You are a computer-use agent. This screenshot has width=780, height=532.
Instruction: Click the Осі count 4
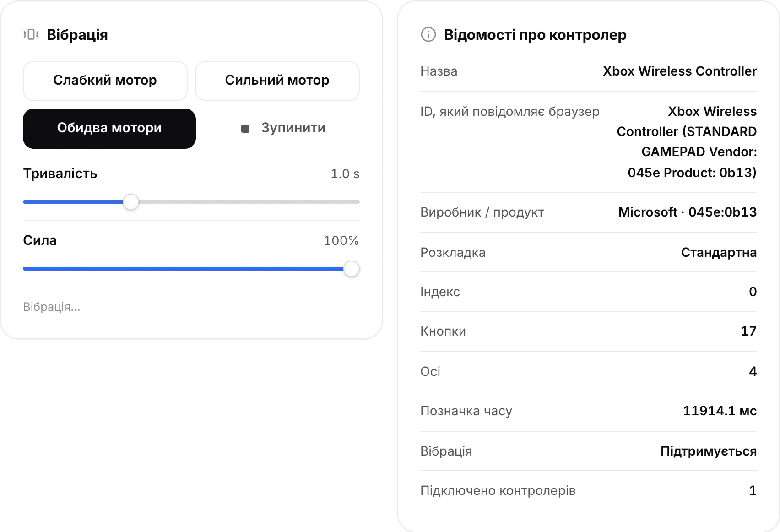[x=753, y=372]
